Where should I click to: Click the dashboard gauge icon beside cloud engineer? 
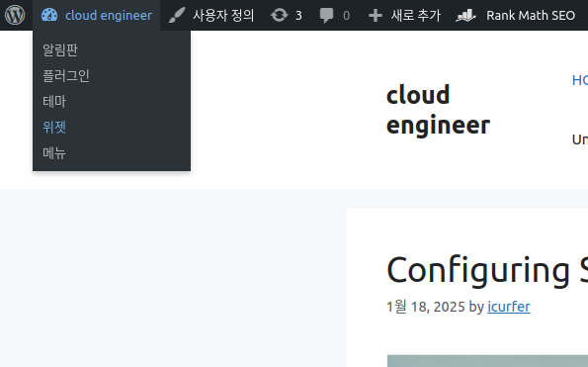[x=49, y=15]
